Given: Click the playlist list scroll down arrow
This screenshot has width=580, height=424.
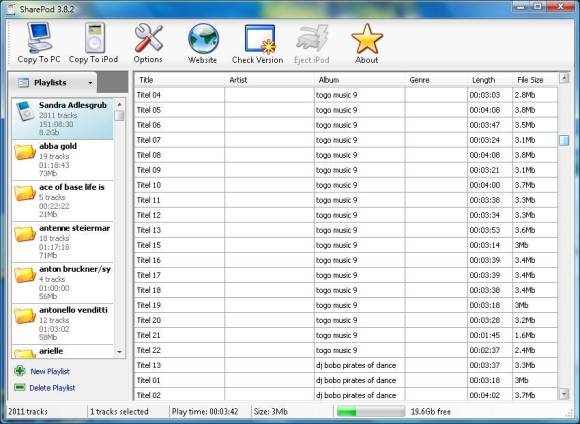Looking at the screenshot, I should coord(119,352).
